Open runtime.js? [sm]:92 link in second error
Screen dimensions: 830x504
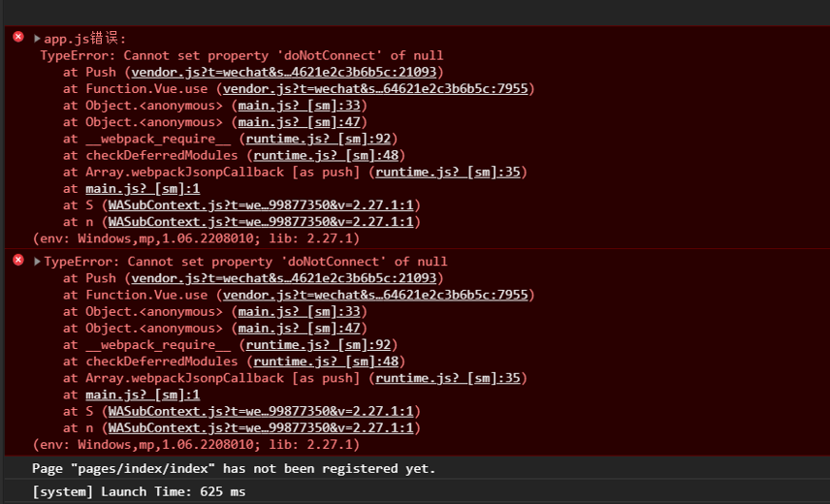click(318, 345)
